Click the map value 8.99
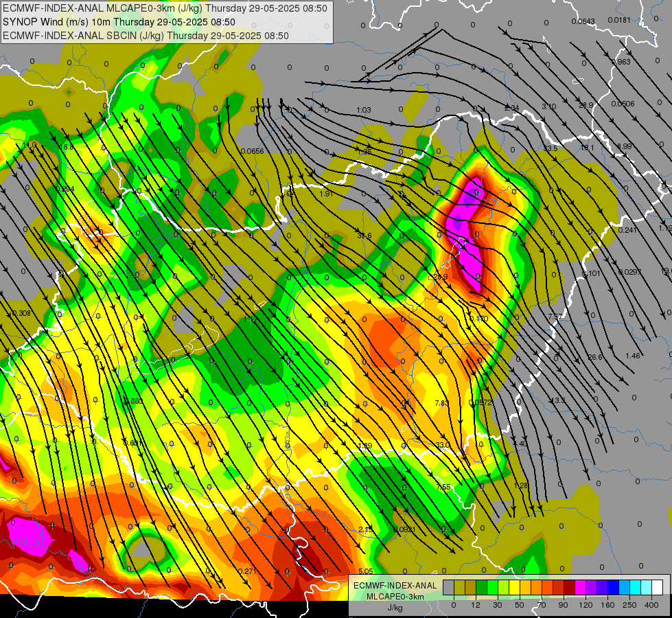The height and width of the screenshot is (618, 672). click(x=625, y=146)
